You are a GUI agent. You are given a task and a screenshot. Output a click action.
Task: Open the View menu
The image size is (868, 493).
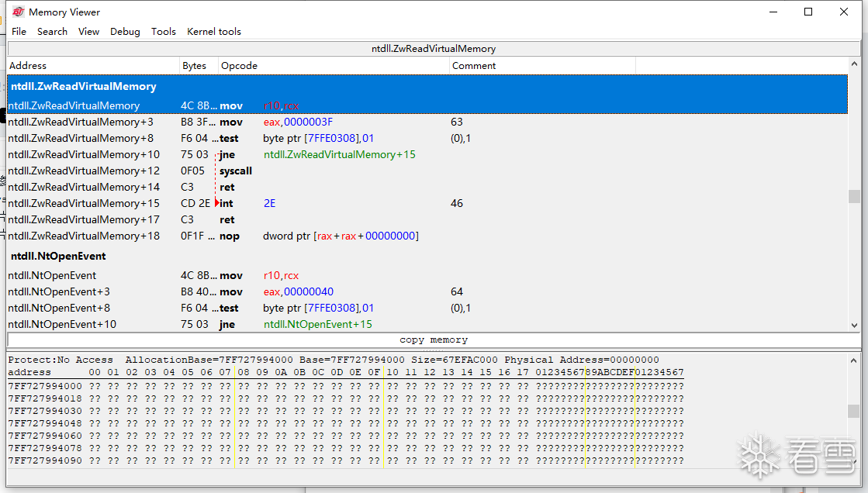coord(88,32)
